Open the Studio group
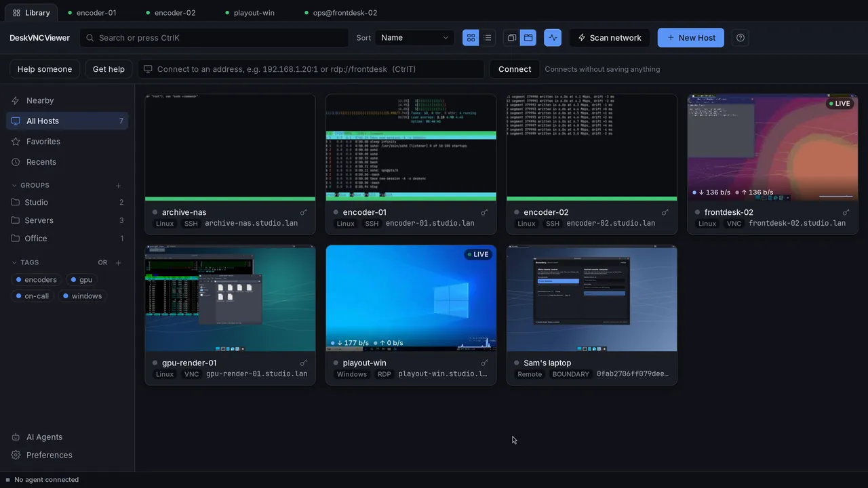The image size is (868, 488). pos(67,203)
